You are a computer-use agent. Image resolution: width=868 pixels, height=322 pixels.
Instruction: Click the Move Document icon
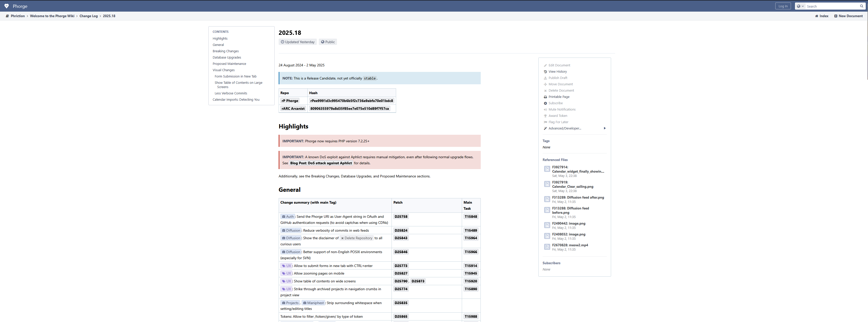[x=545, y=84]
